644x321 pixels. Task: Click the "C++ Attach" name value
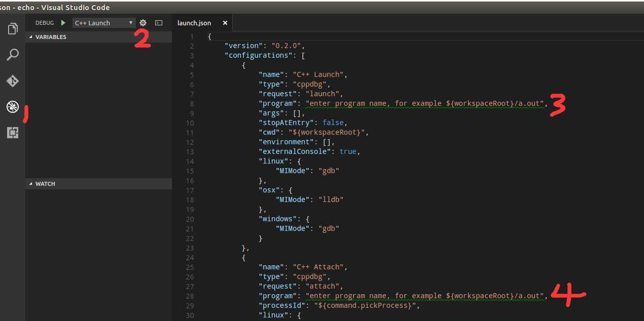[318, 267]
